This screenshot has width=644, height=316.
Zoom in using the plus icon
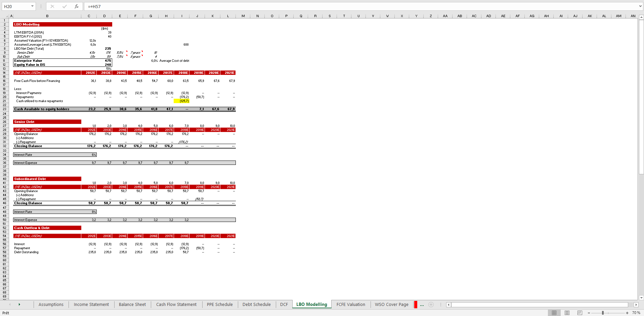627,313
